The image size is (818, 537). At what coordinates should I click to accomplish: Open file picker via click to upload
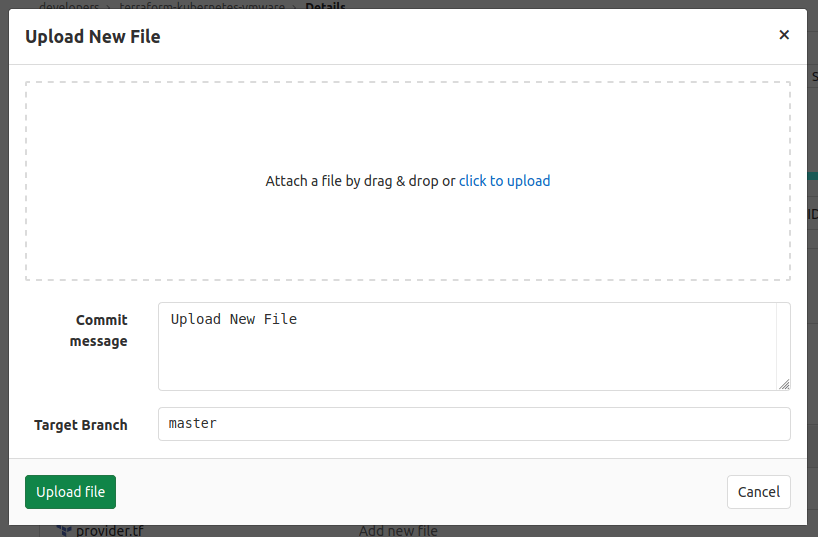pos(504,181)
